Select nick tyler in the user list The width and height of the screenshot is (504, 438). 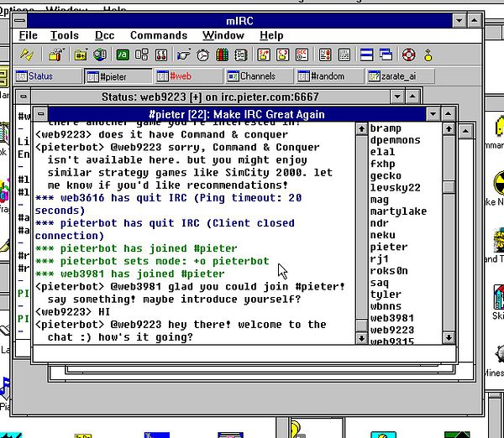click(x=386, y=295)
